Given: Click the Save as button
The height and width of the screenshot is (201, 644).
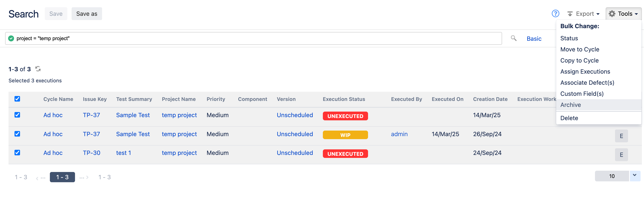Looking at the screenshot, I should (x=87, y=13).
